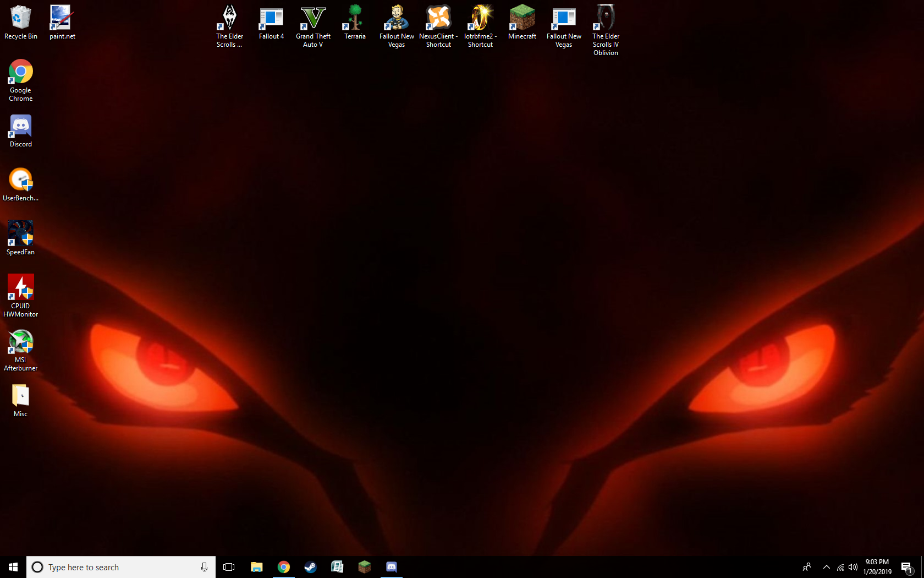Switch to Chrome in the taskbar

(283, 567)
